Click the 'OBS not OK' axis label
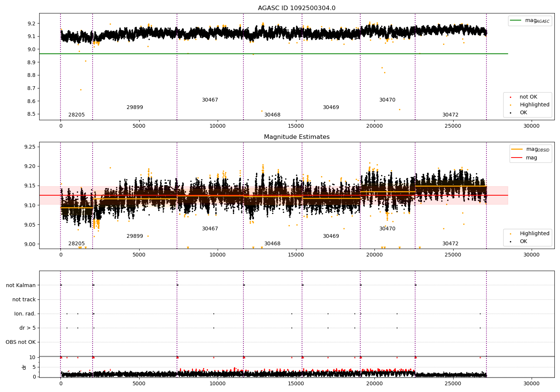Image resolution: width=560 pixels, height=392 pixels. tap(21, 342)
